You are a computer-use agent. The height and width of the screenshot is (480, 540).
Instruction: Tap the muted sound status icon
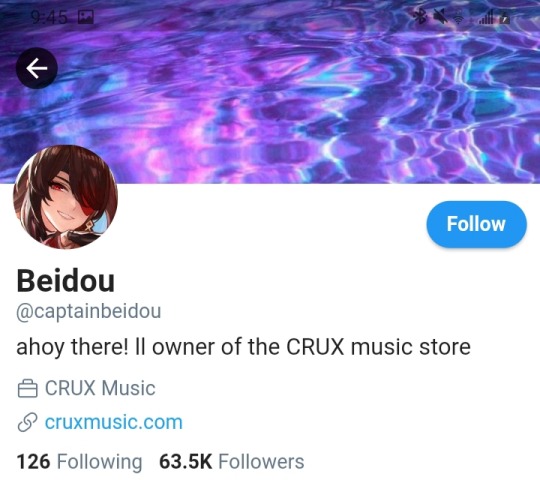point(440,16)
